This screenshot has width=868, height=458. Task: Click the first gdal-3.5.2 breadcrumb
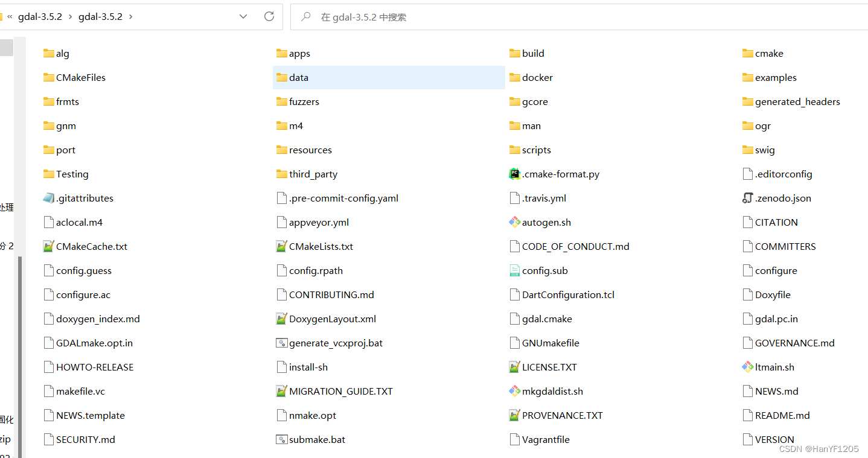coord(40,17)
